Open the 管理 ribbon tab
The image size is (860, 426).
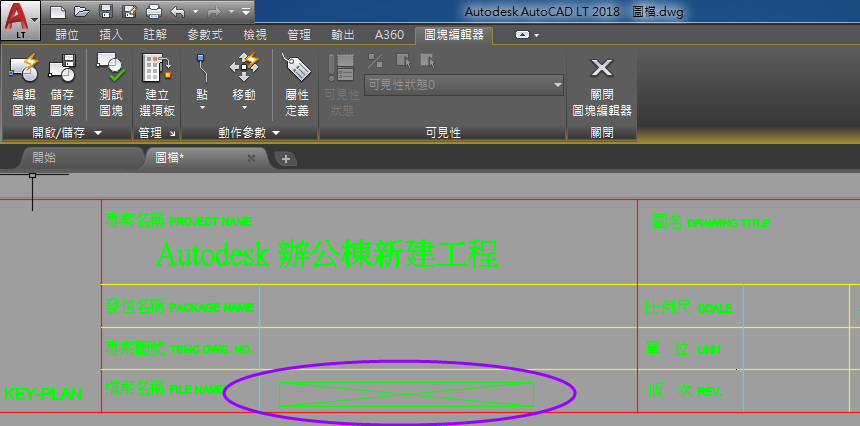(299, 35)
